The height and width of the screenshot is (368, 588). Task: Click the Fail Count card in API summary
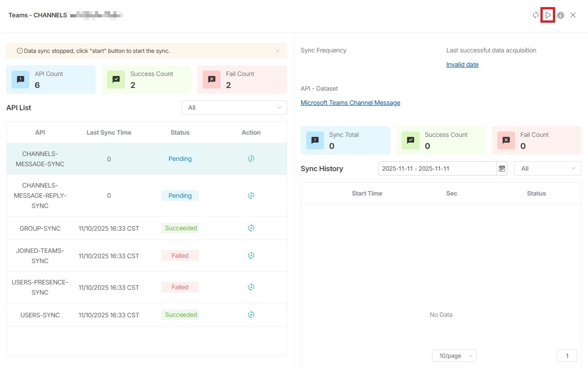242,80
